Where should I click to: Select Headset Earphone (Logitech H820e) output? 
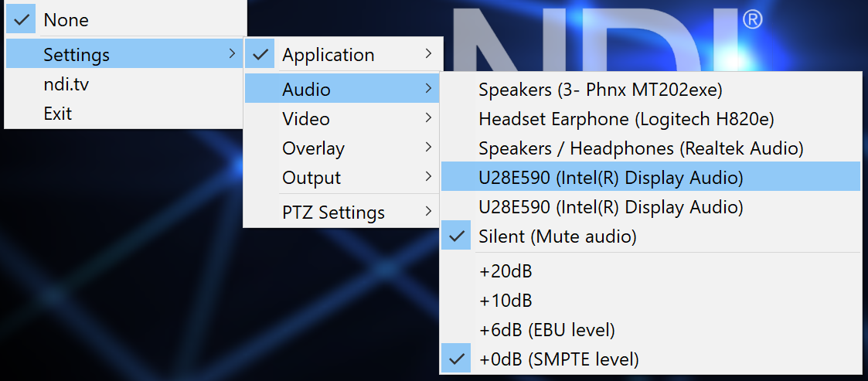coord(651,118)
